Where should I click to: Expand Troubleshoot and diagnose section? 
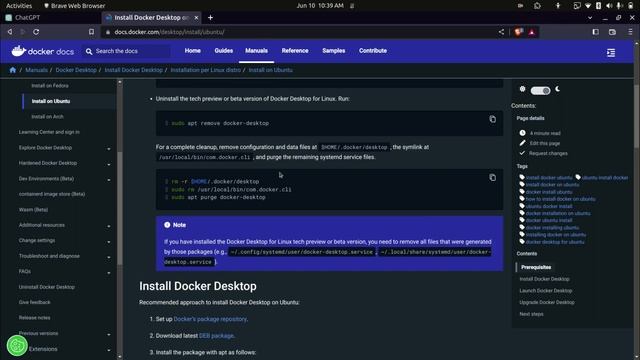coord(109,257)
